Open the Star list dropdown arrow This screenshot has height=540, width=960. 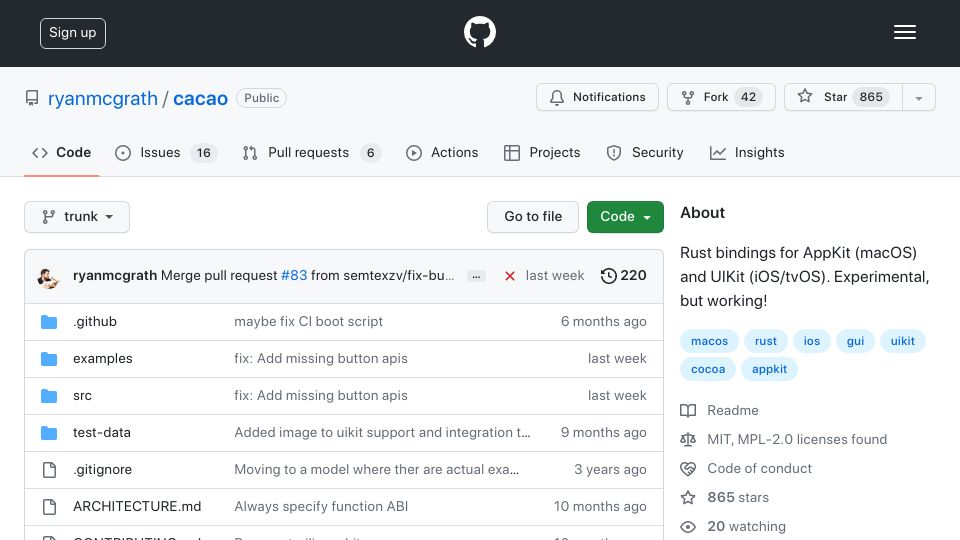click(x=918, y=97)
